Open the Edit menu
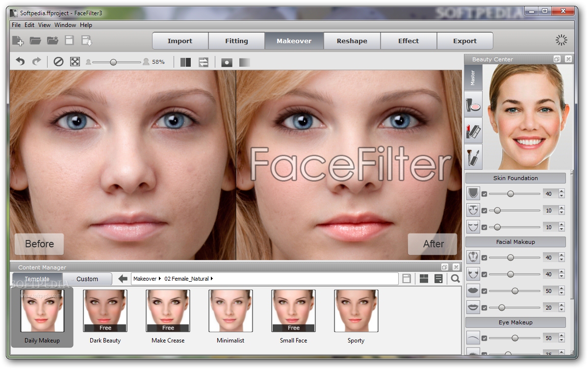Screen dimensions: 588x369 tap(29, 25)
